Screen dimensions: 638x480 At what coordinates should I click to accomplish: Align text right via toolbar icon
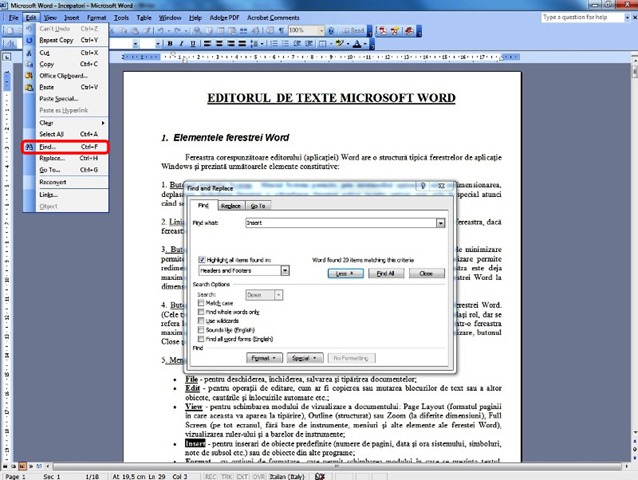231,44
